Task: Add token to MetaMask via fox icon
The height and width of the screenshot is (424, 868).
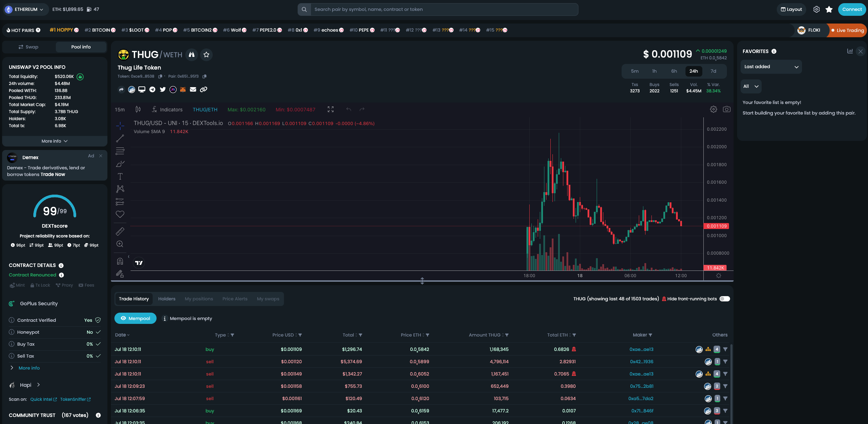Action: click(x=183, y=90)
